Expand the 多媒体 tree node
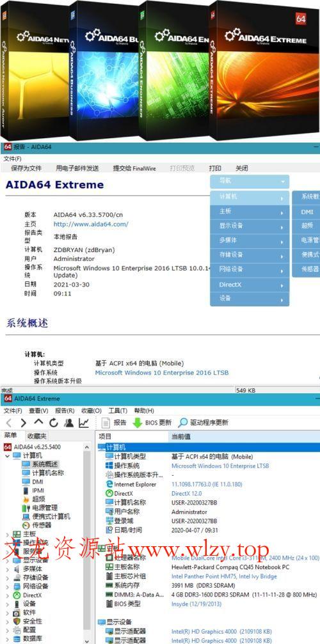 8,569
